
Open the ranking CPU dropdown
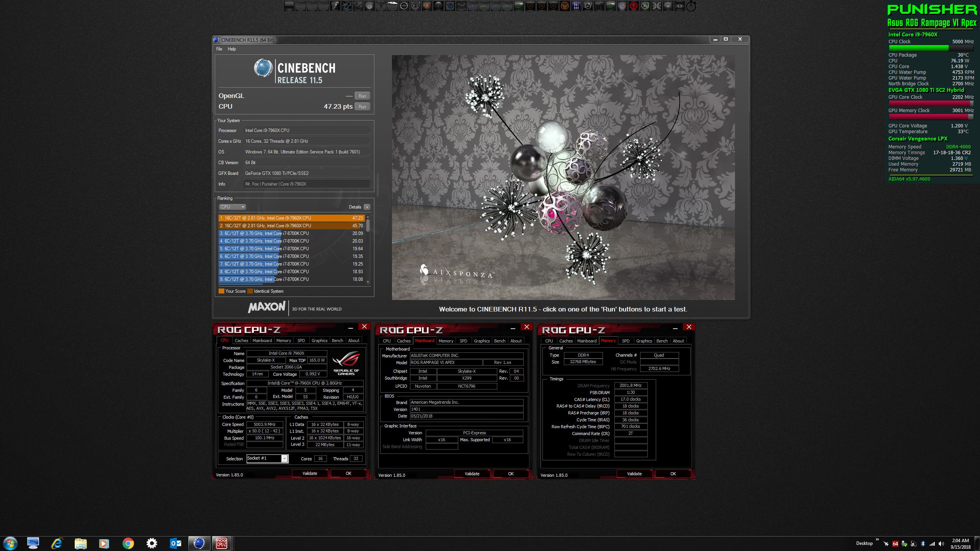coord(232,207)
